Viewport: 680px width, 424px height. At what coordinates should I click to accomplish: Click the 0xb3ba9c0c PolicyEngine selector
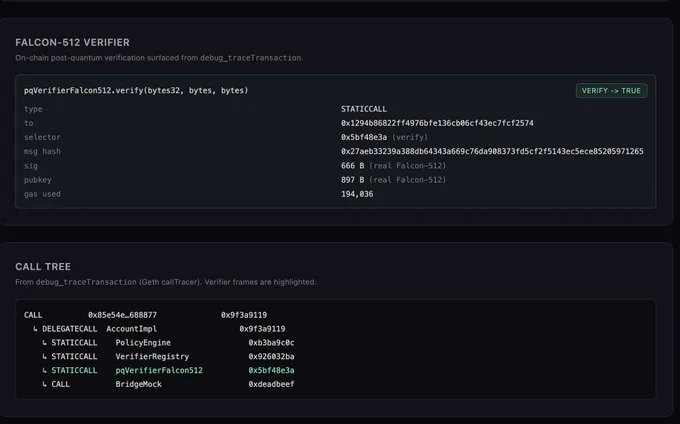pos(271,342)
